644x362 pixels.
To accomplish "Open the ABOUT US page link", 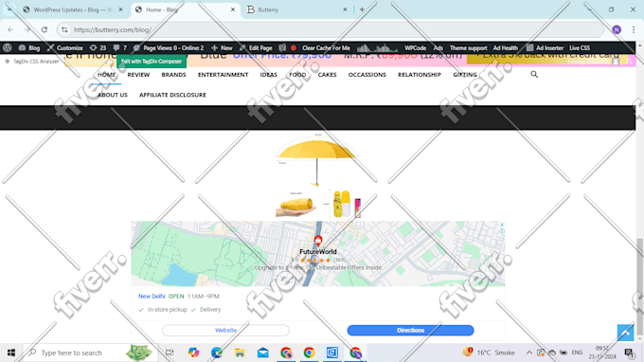I will 113,95.
